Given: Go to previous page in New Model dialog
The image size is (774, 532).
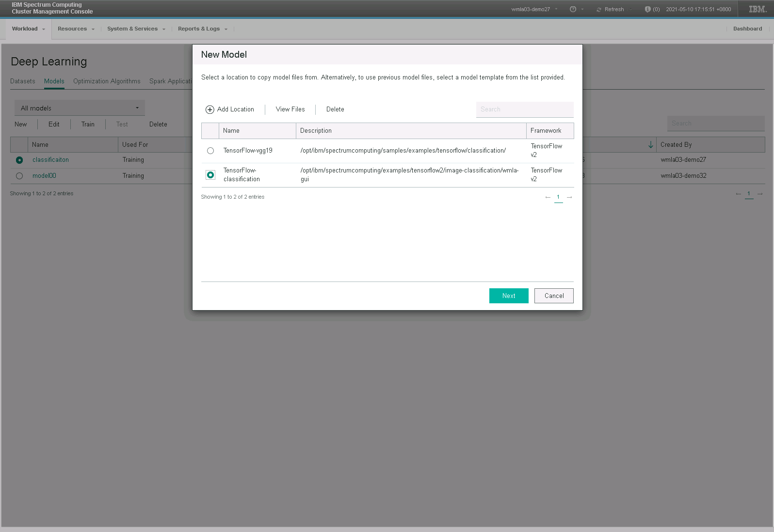Looking at the screenshot, I should click(548, 197).
